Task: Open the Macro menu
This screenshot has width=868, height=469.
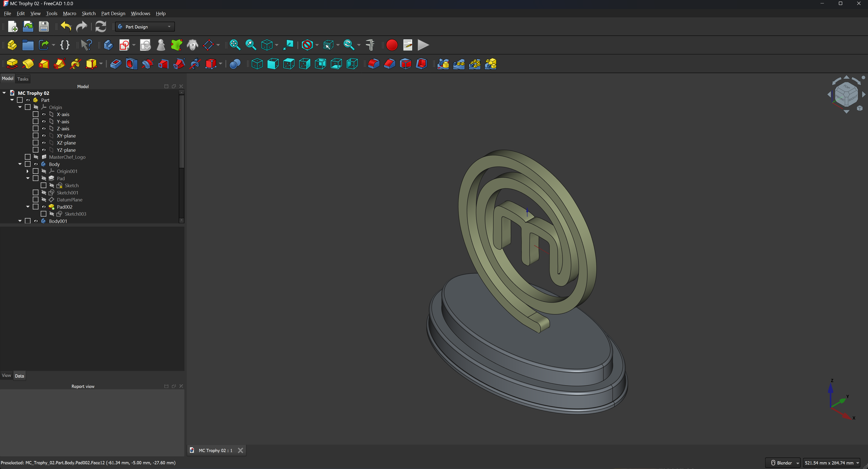Action: (69, 14)
